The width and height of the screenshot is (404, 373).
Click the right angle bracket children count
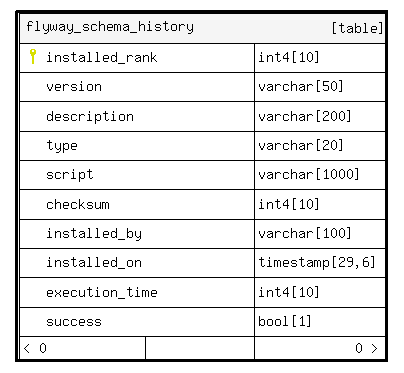[366, 348]
